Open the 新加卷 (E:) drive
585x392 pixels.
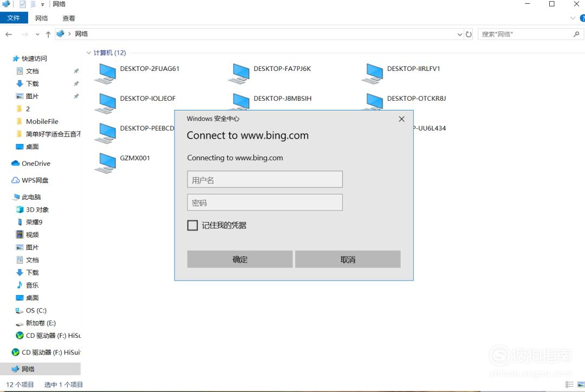(x=40, y=323)
